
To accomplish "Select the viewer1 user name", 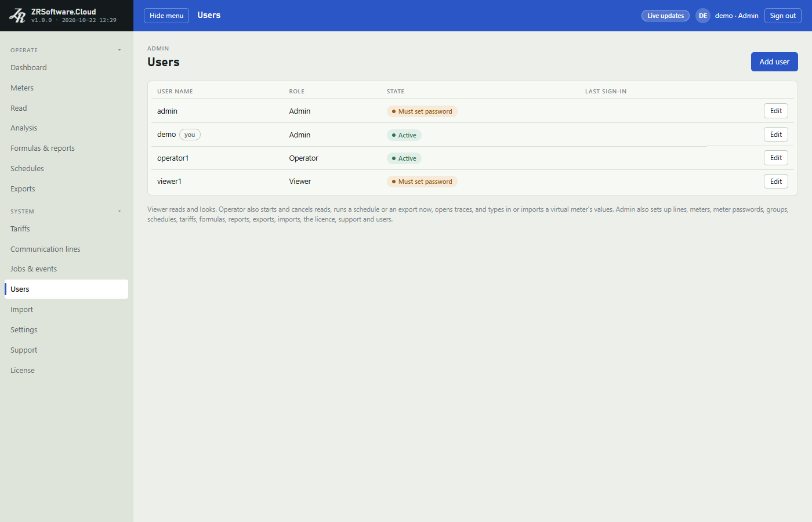I will tap(169, 182).
